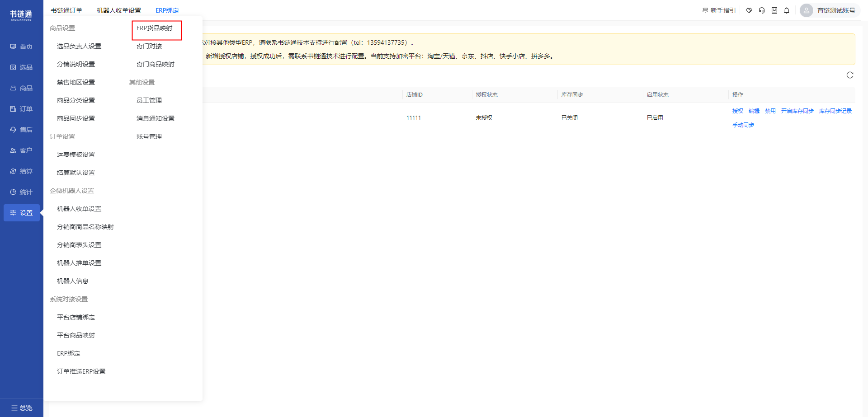Open 选品 in the left sidebar
This screenshot has width=868, height=417.
click(21, 67)
